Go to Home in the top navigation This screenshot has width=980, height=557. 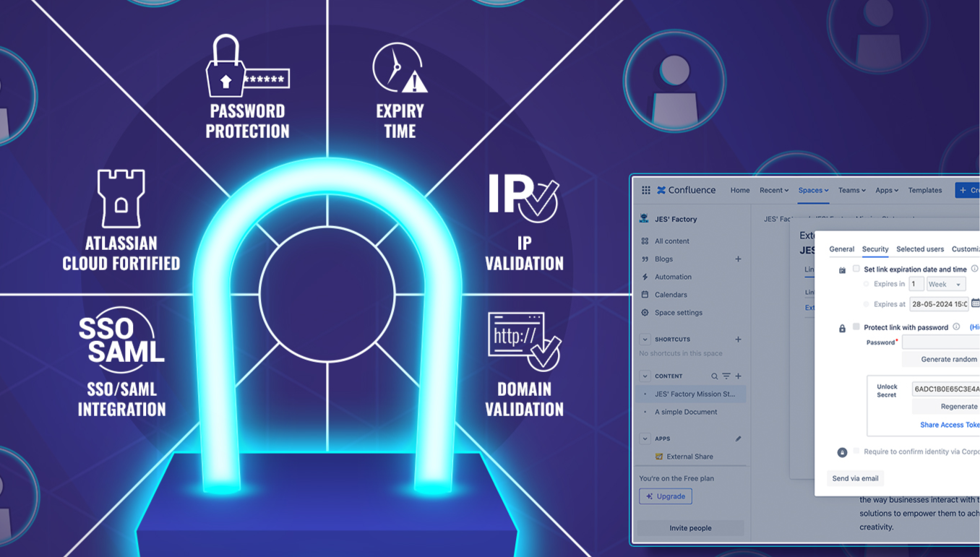[740, 190]
